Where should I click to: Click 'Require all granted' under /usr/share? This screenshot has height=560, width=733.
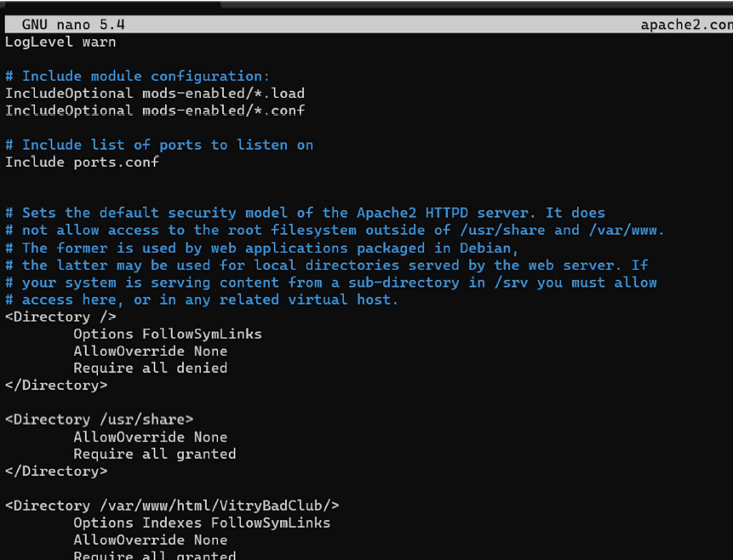[x=155, y=454]
